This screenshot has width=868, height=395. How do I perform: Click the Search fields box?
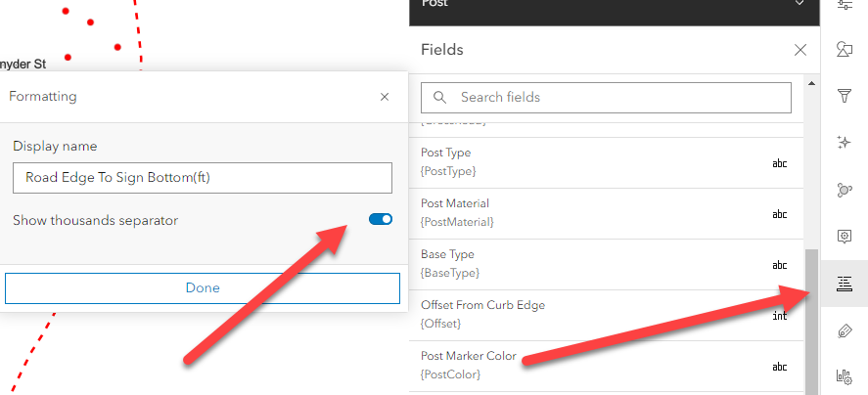(x=606, y=97)
